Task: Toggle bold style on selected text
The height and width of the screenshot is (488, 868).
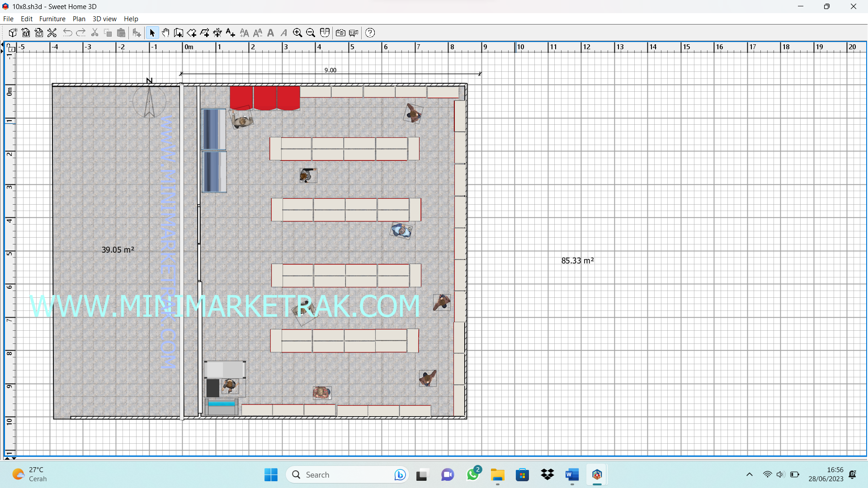Action: 271,33
